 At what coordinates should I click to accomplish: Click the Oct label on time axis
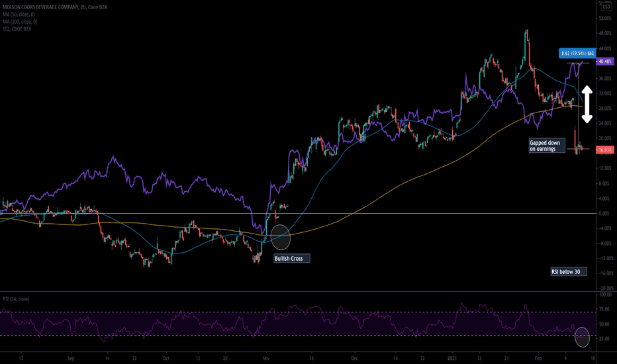coord(166,359)
